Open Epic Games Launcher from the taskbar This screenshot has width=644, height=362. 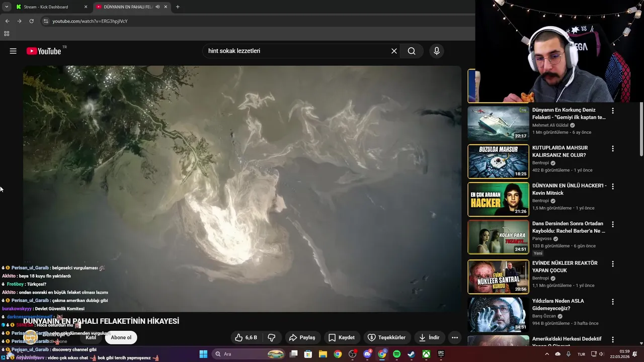click(441, 354)
